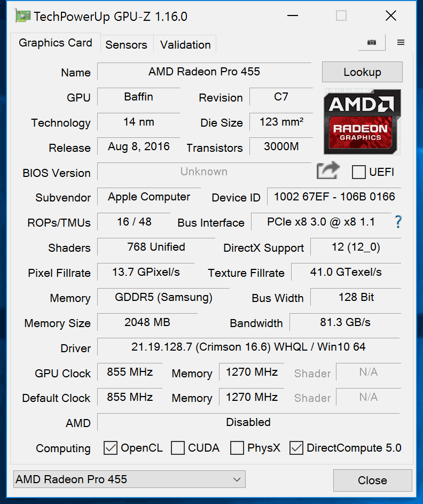
Task: Click the Texture Fillrate field 41.0 GTexel/s
Action: click(346, 272)
